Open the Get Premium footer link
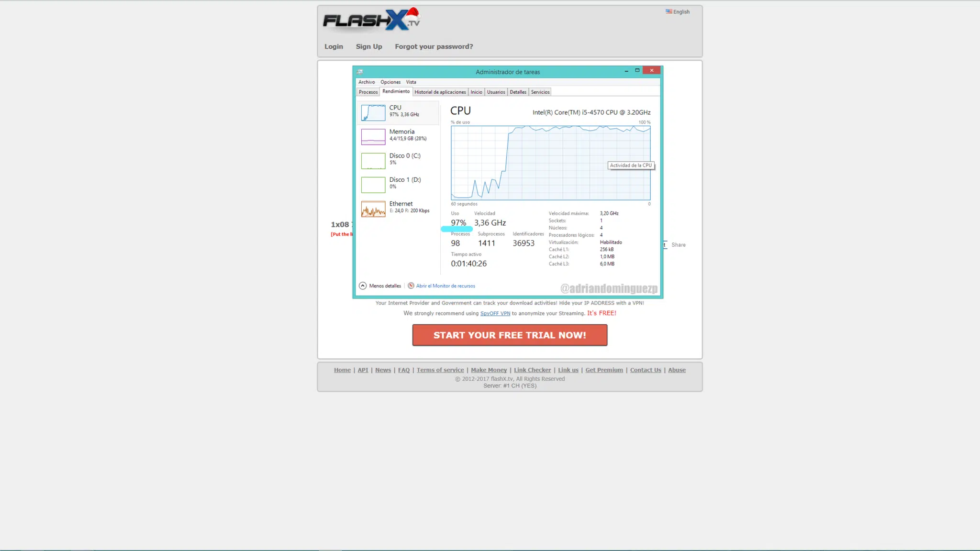The width and height of the screenshot is (980, 551). [x=604, y=370]
